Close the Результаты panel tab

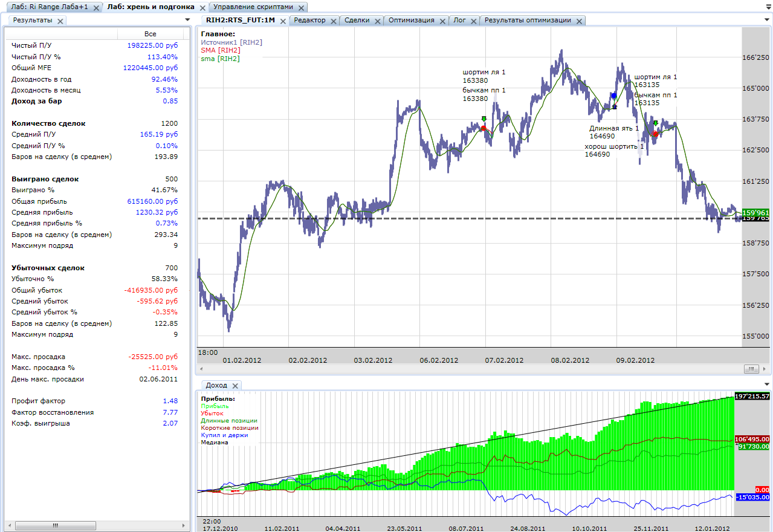pos(60,21)
